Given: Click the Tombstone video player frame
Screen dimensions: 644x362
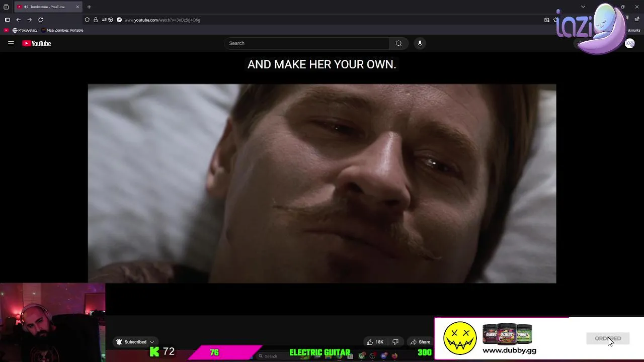Looking at the screenshot, I should pos(322,184).
